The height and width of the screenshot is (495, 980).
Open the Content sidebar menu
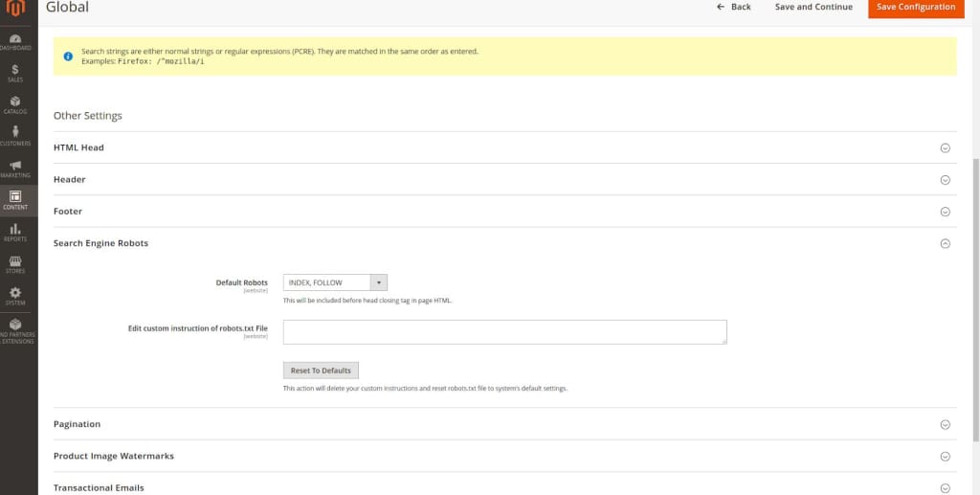[15, 201]
